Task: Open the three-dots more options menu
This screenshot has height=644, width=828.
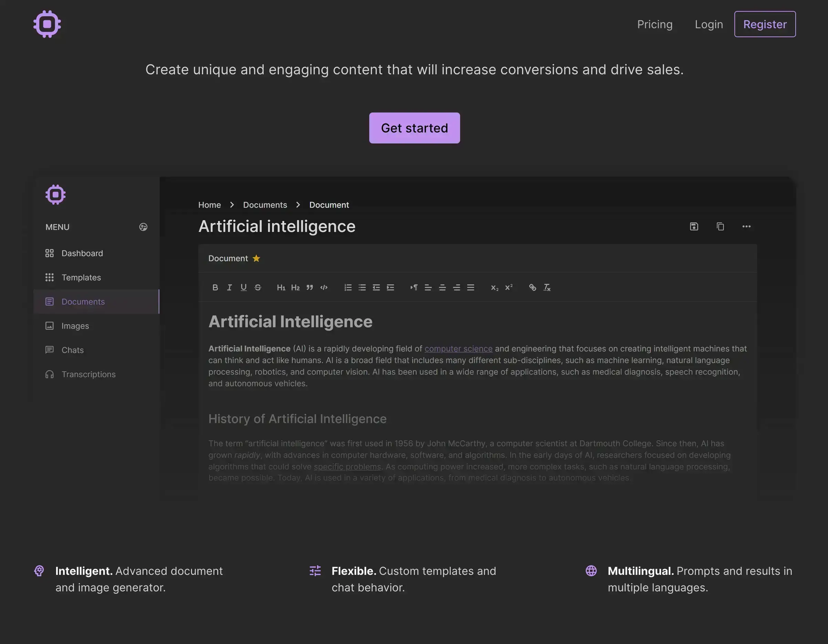Action: coord(746,226)
